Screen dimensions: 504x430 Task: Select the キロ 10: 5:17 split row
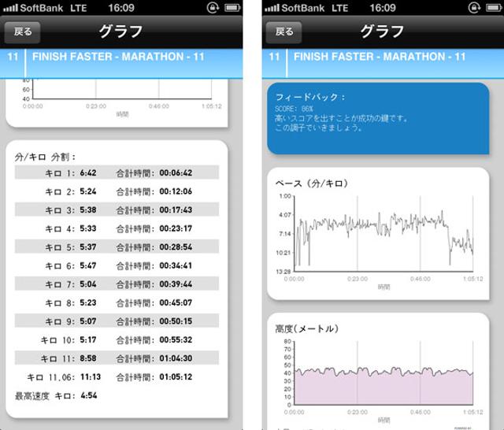pos(117,339)
